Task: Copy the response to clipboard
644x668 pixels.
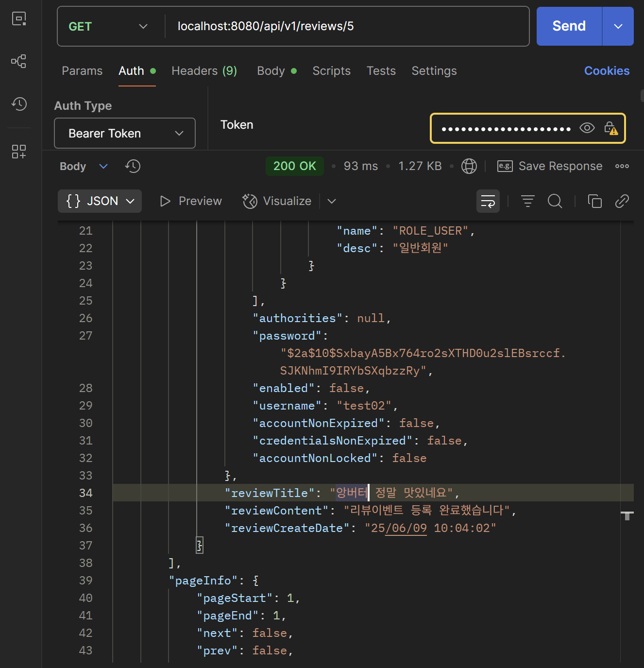Action: (595, 201)
